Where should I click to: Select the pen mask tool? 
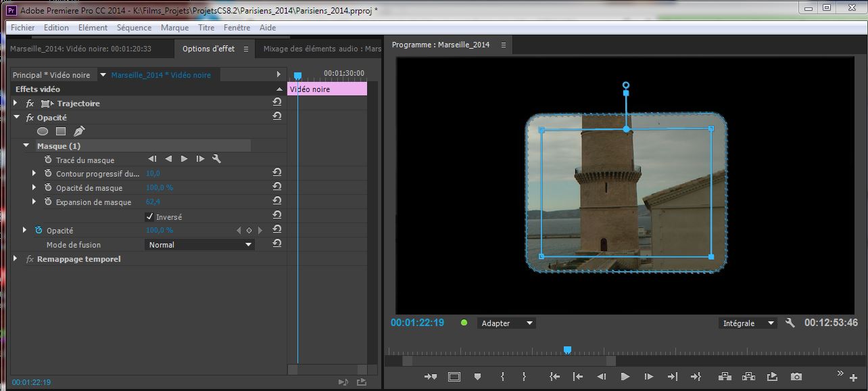pyautogui.click(x=79, y=131)
